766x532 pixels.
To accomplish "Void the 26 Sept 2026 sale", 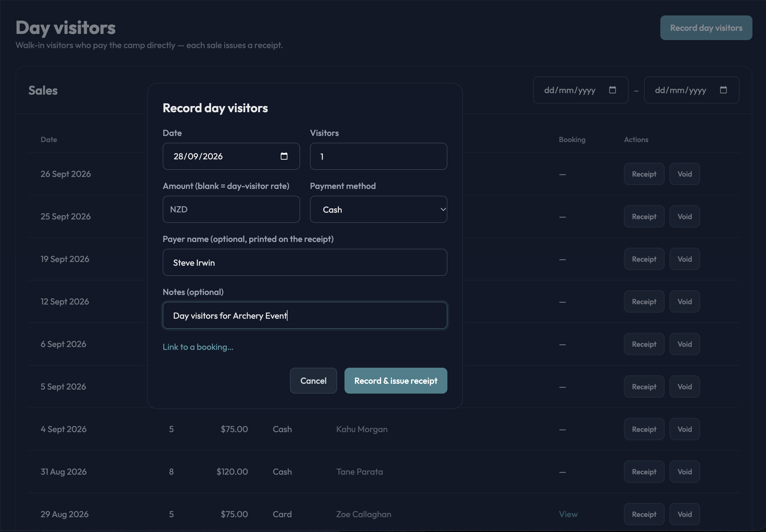I will 685,174.
